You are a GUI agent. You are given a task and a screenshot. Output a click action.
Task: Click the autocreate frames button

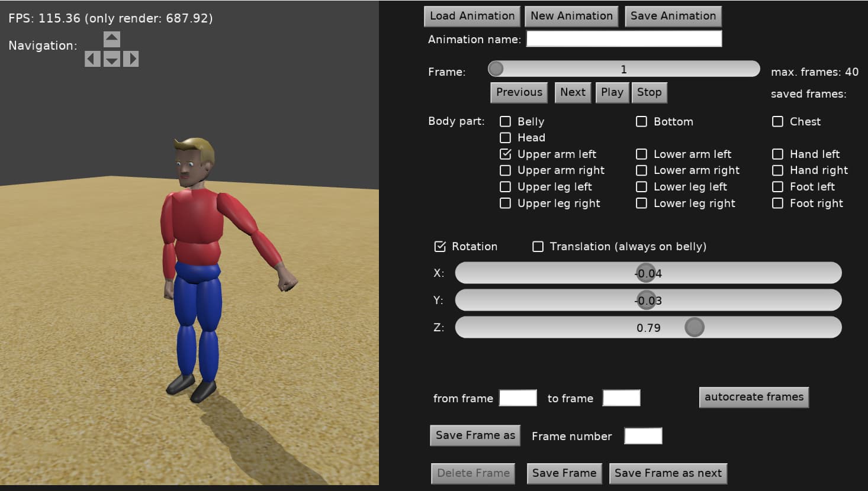pyautogui.click(x=753, y=397)
